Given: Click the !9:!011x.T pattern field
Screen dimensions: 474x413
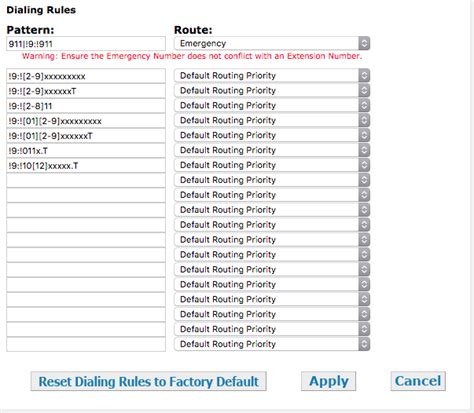Looking at the screenshot, I should coord(86,151).
